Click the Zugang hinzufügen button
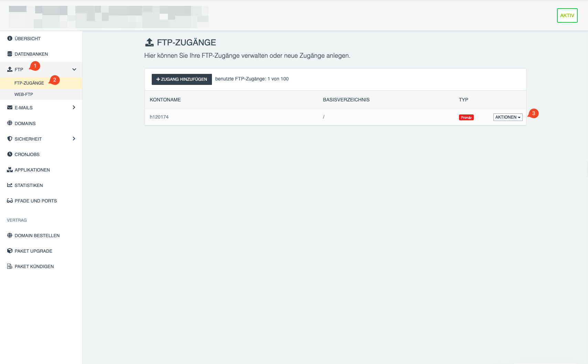This screenshot has width=588, height=364. (182, 79)
